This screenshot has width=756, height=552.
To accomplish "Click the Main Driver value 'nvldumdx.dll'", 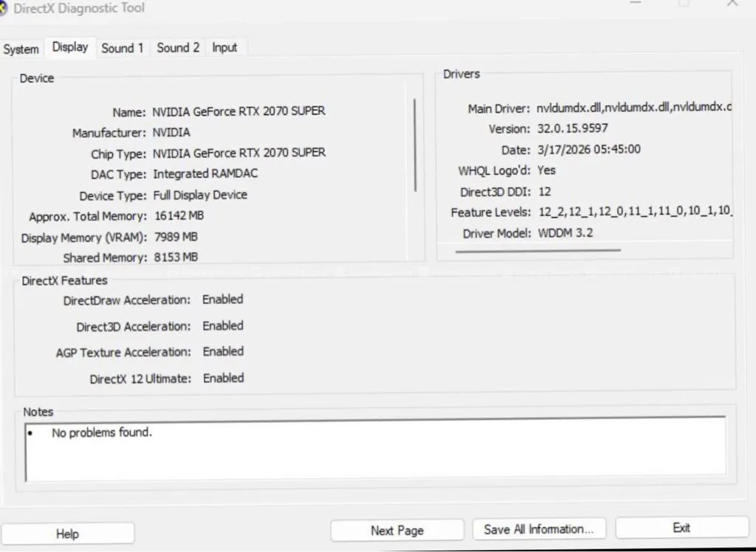I will point(633,107).
